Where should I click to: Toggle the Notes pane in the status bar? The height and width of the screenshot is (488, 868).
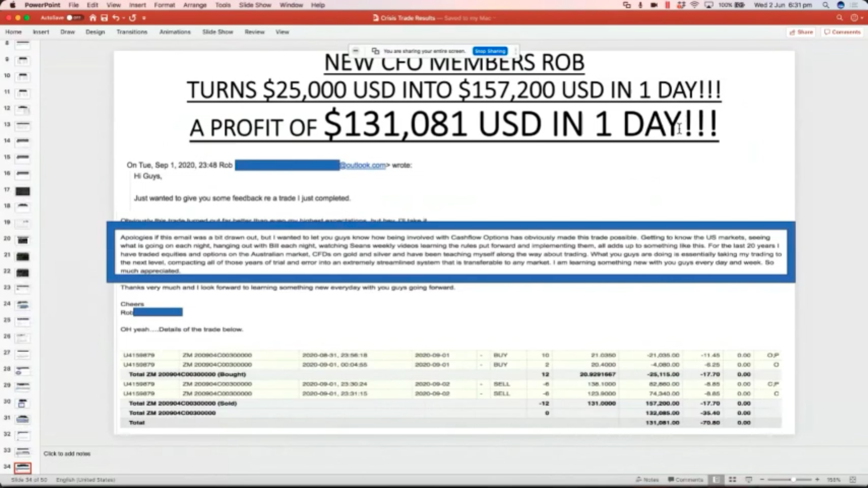click(x=647, y=479)
